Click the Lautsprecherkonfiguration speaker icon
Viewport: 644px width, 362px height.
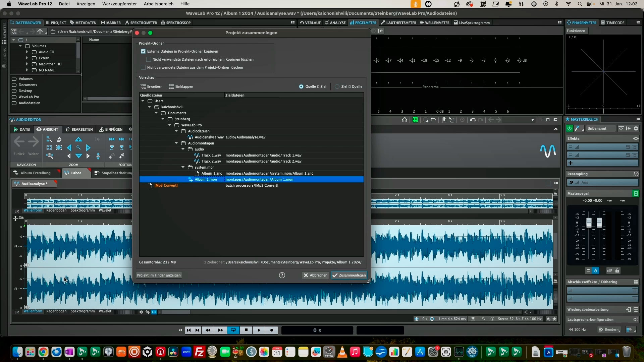(x=635, y=319)
